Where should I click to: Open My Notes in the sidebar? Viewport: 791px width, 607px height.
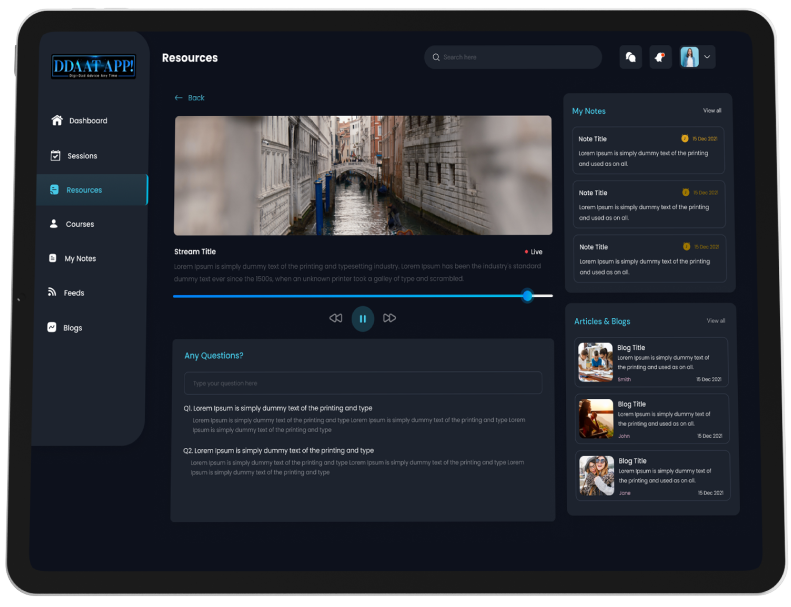(80, 259)
